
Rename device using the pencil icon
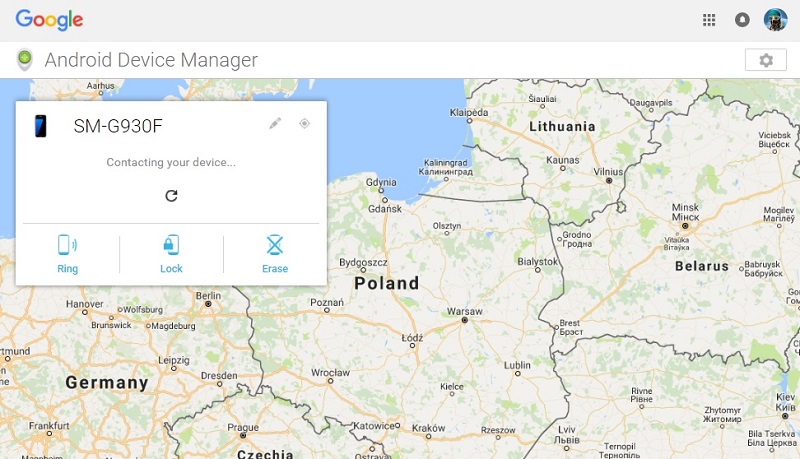[275, 123]
